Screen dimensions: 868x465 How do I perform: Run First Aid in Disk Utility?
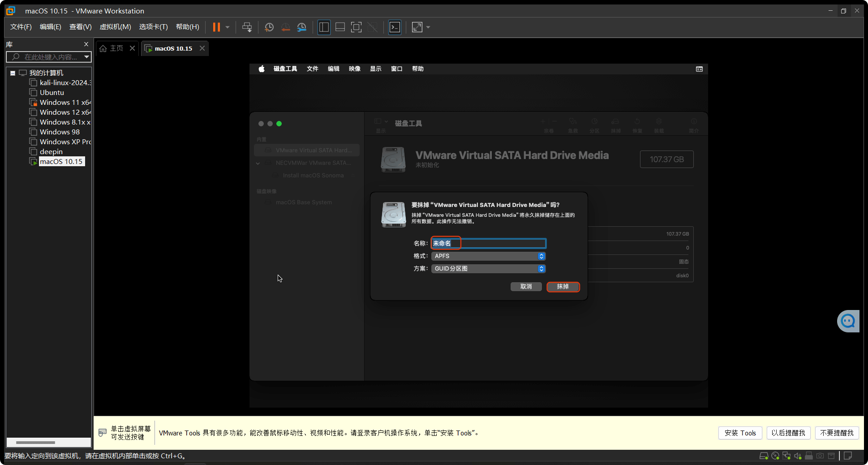(573, 125)
